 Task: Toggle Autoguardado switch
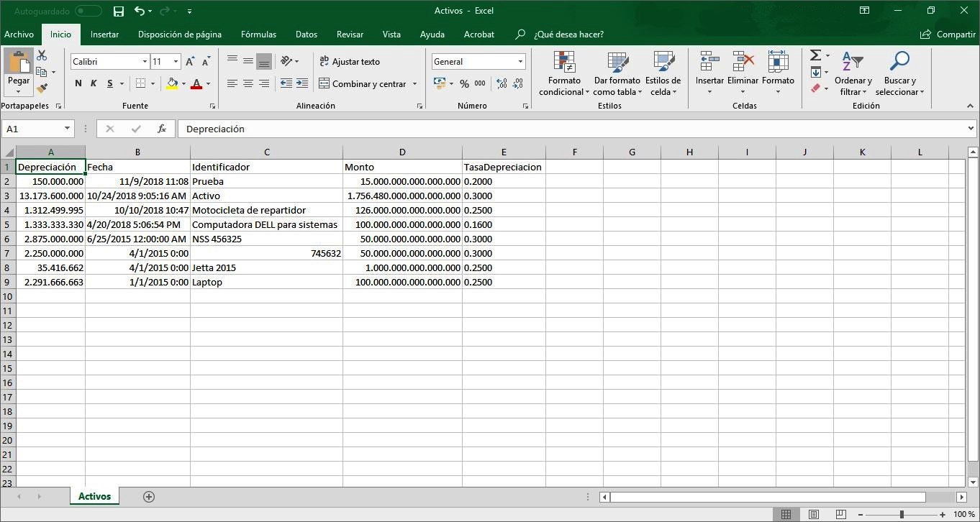pos(89,12)
